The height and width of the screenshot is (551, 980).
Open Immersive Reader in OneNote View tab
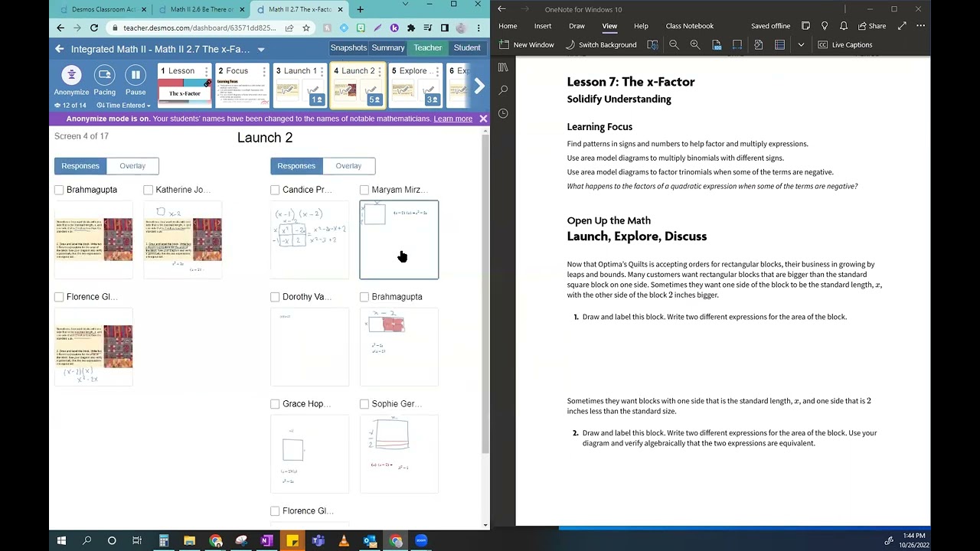[x=652, y=44]
